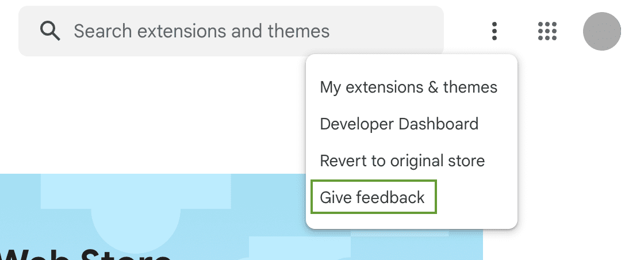Send feedback through the Give feedback item

[x=373, y=197]
